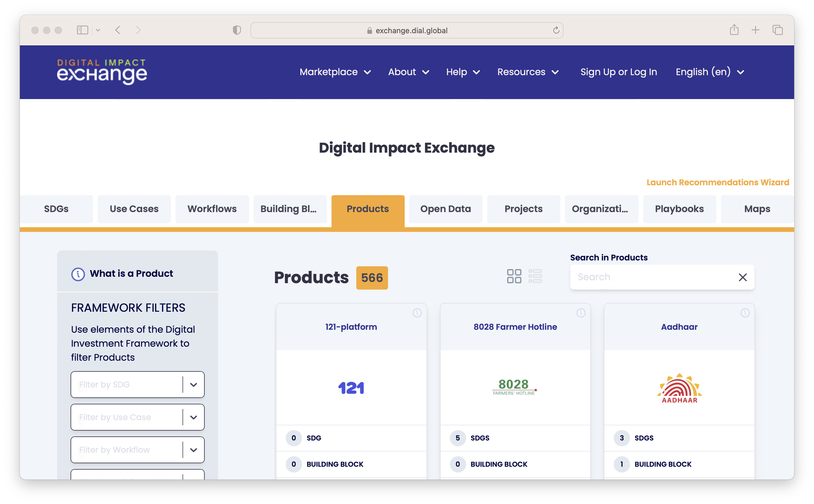Click Sign Up or Log In
The width and height of the screenshot is (814, 504).
click(x=618, y=72)
